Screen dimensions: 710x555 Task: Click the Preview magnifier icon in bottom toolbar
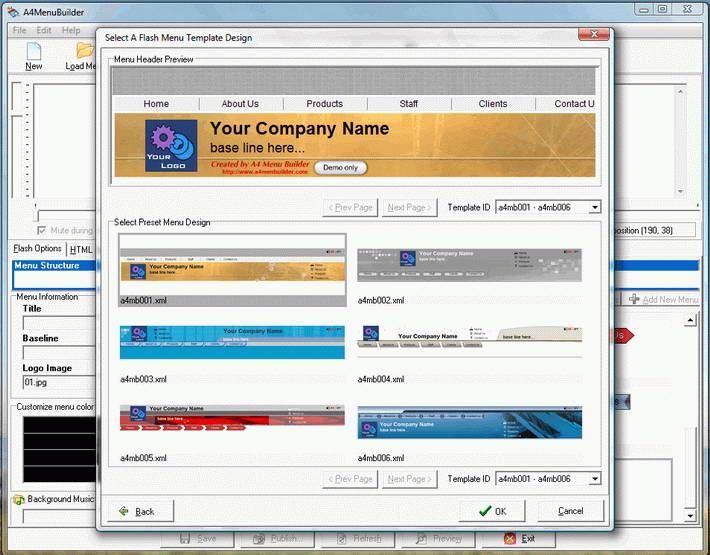coord(422,539)
